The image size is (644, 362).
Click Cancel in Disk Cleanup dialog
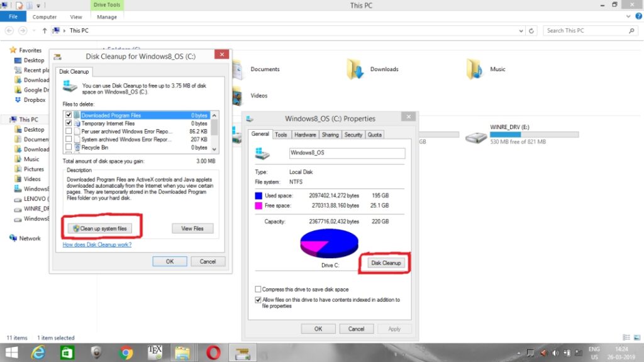(x=208, y=261)
